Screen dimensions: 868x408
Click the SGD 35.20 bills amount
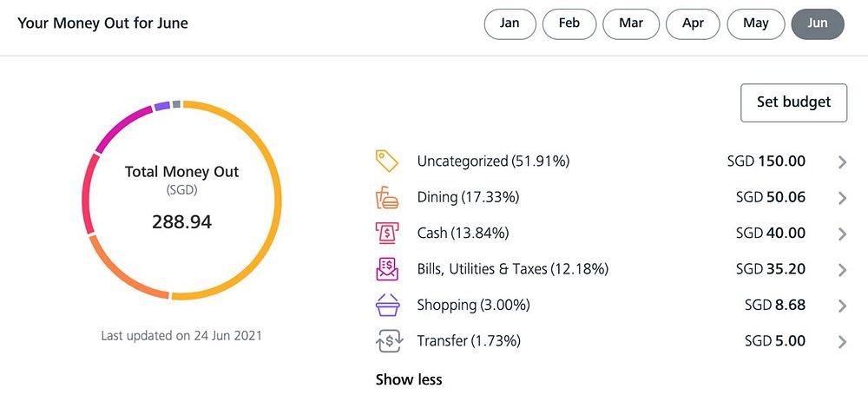tap(771, 269)
